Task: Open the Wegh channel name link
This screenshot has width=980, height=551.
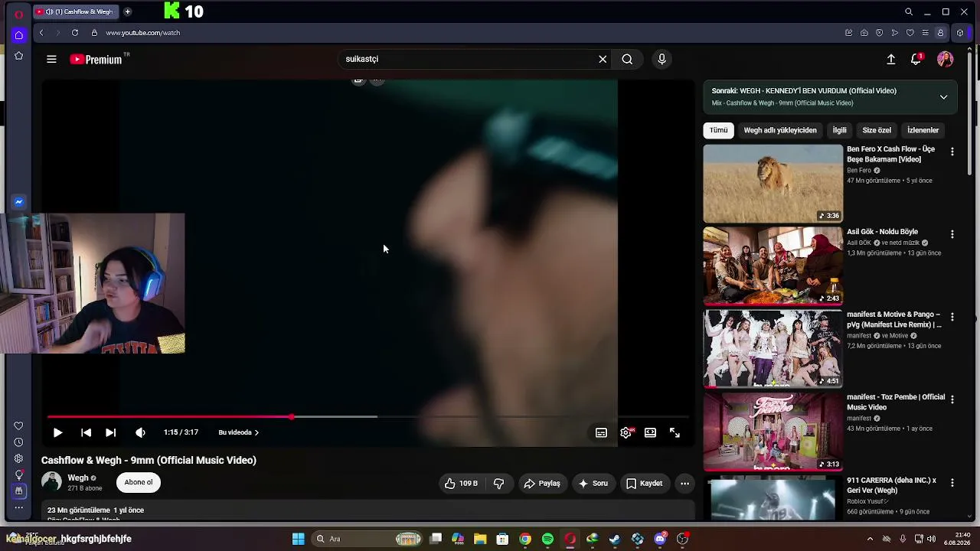Action: [x=78, y=478]
